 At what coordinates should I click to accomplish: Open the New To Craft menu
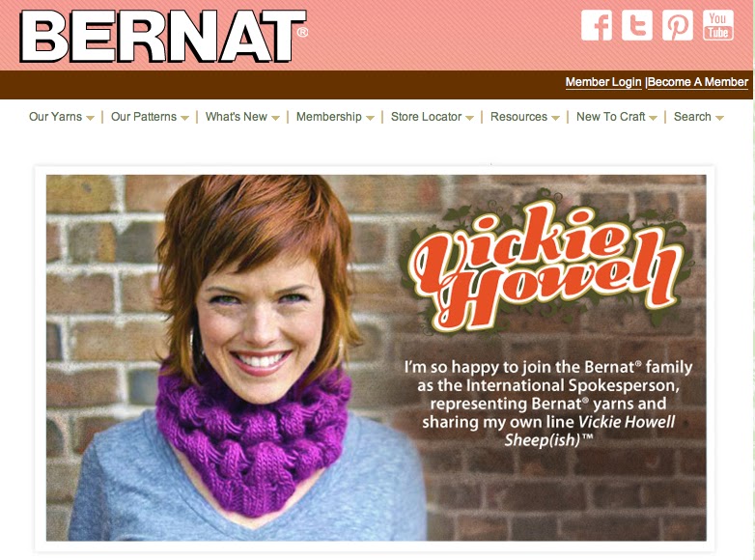tap(616, 117)
